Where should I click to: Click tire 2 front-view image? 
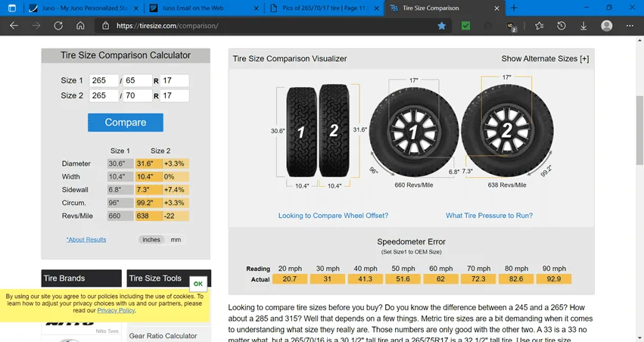click(x=334, y=131)
